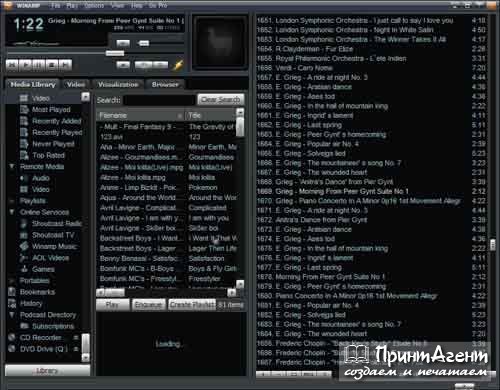Select Most Played smart view
This screenshot has width=500, height=390.
coord(51,110)
